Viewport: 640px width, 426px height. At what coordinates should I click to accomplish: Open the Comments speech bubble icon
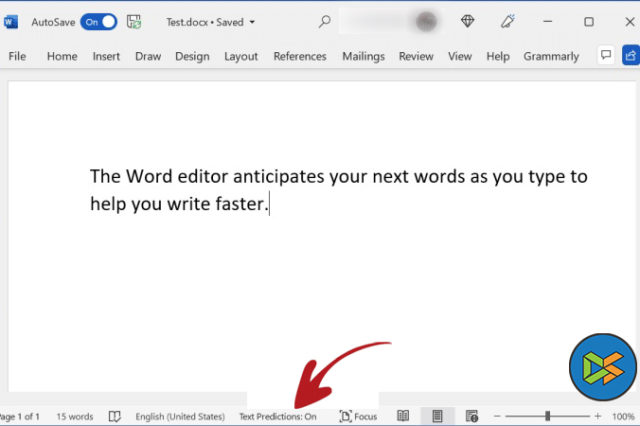(605, 56)
